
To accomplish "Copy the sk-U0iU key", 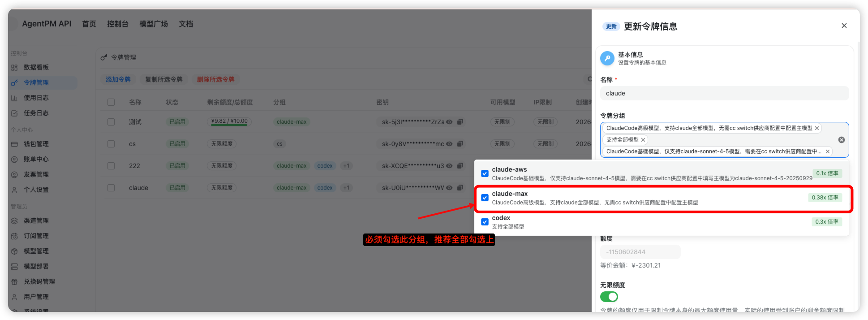I will [460, 188].
